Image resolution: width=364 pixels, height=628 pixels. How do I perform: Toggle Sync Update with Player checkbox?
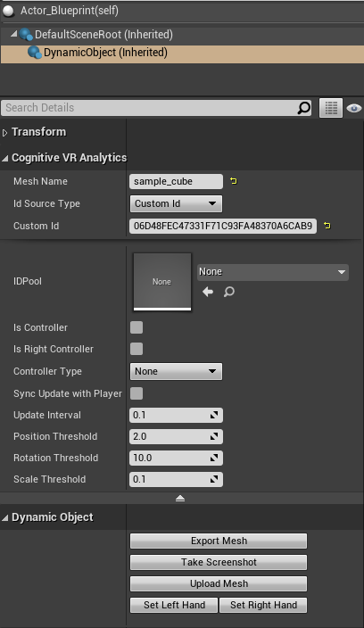pyautogui.click(x=136, y=393)
